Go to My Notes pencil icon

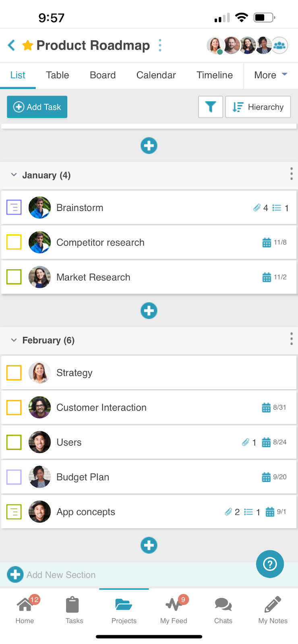click(273, 610)
